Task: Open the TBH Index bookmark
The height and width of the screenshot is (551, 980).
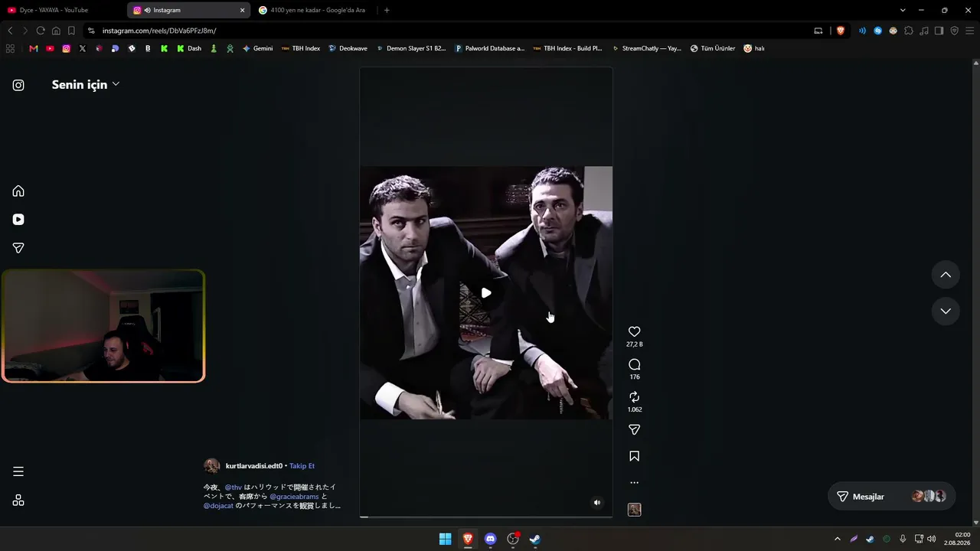Action: (301, 48)
